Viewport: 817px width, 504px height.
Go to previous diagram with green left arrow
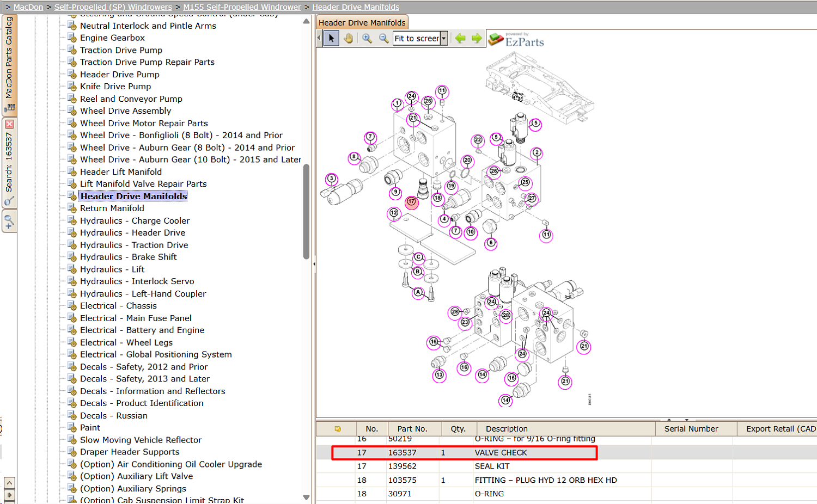point(460,38)
